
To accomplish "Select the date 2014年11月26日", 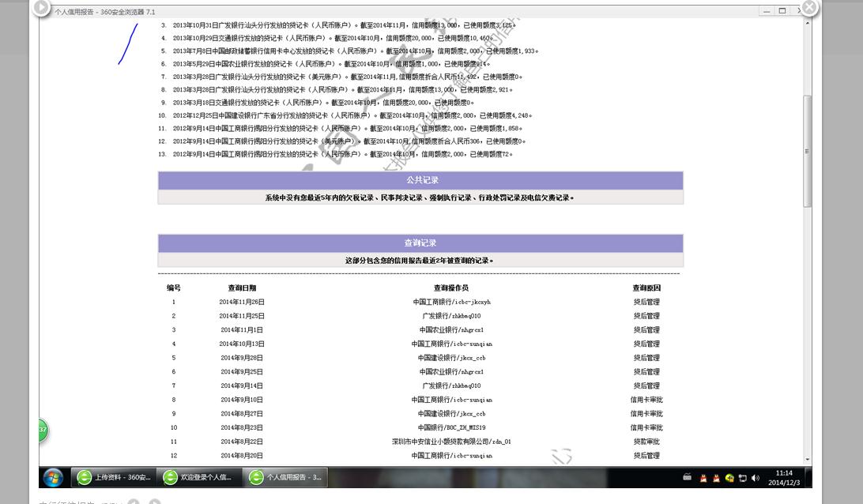I will [x=242, y=302].
